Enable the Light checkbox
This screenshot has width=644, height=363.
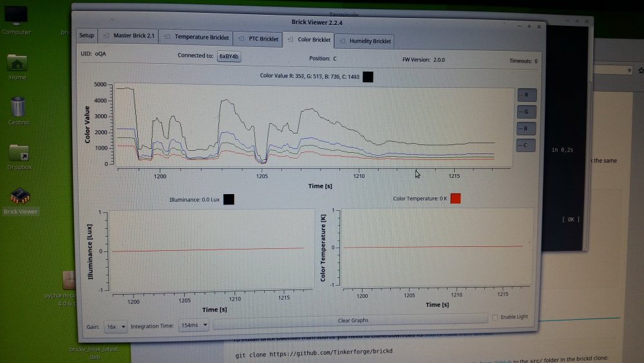point(495,317)
